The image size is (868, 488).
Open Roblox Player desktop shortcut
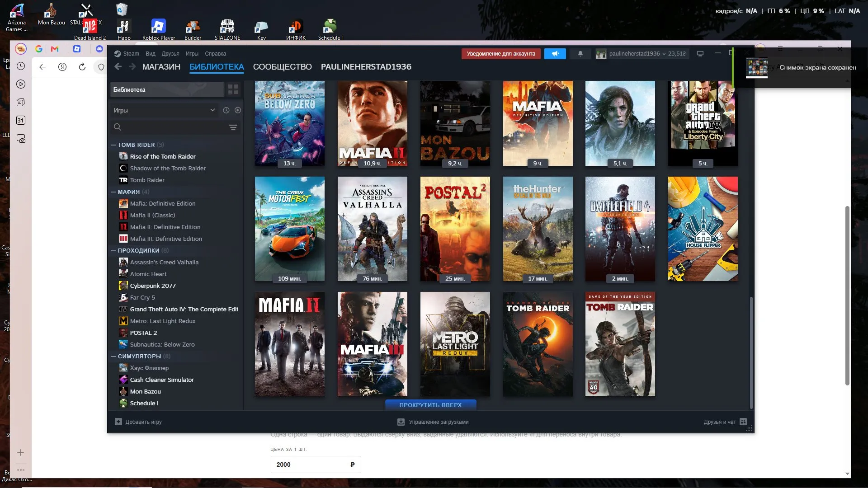158,29
